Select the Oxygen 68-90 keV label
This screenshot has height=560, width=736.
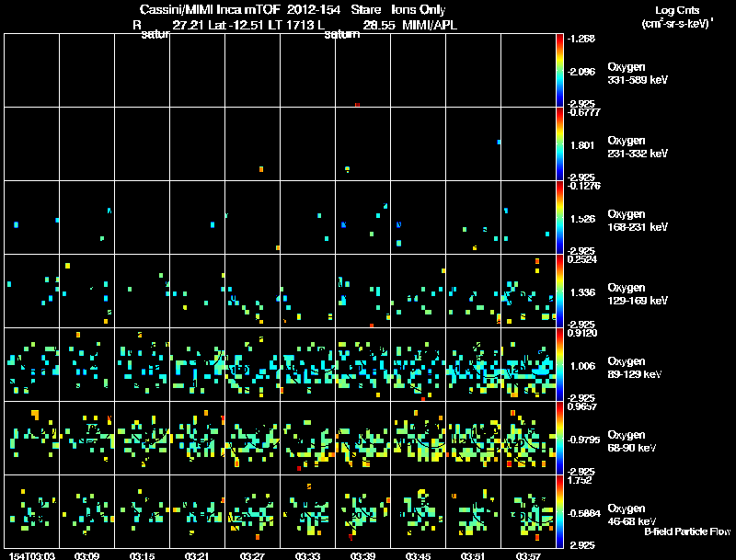tap(632, 441)
